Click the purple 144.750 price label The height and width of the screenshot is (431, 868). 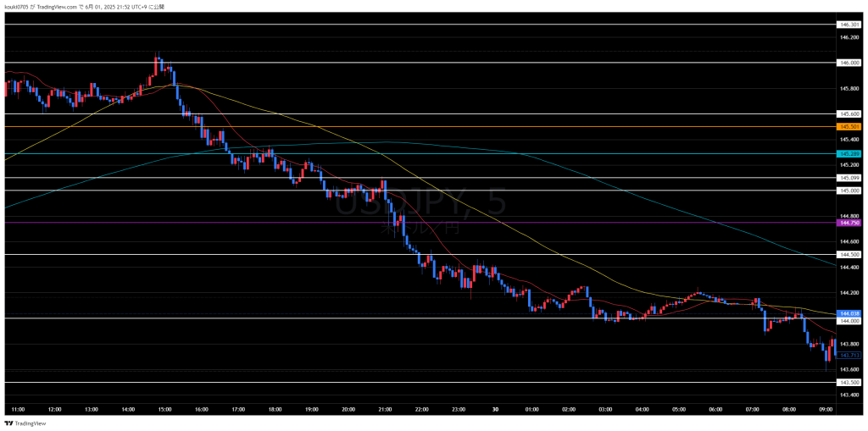coord(849,223)
